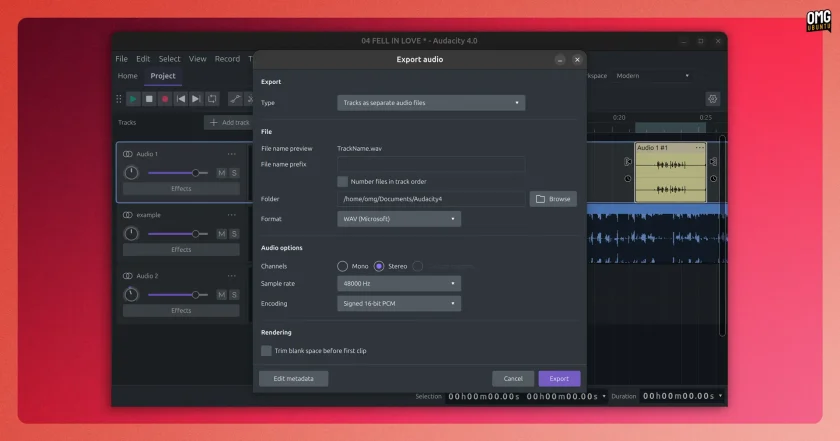This screenshot has height=441, width=840.
Task: Open Effects for example track
Action: [x=181, y=250]
